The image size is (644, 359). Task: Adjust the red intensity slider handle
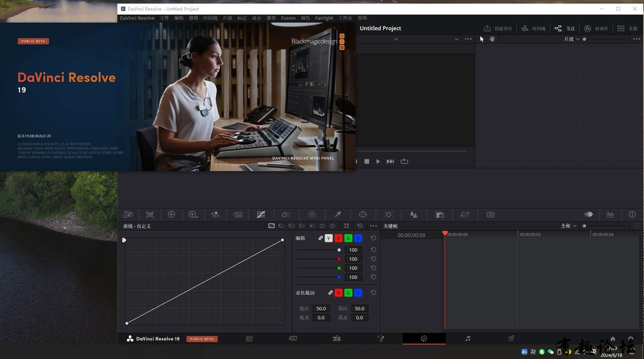click(339, 259)
